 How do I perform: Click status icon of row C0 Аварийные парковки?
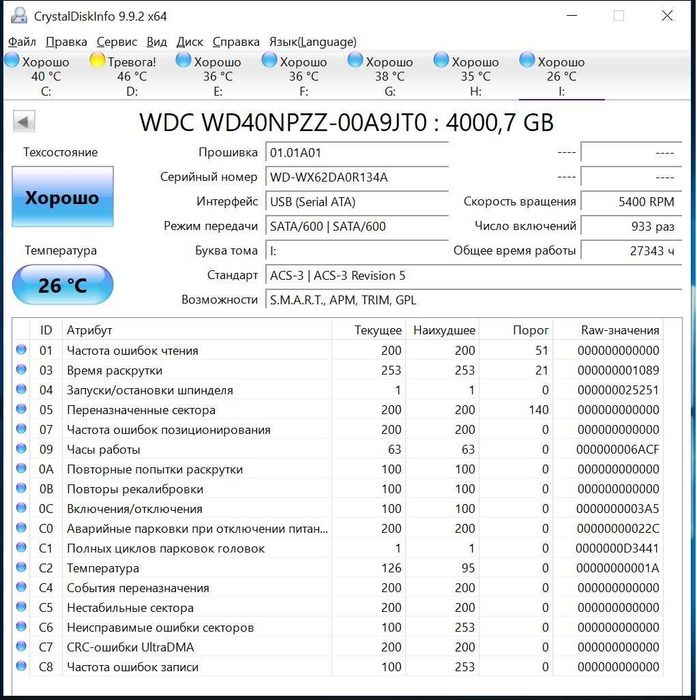pos(21,527)
